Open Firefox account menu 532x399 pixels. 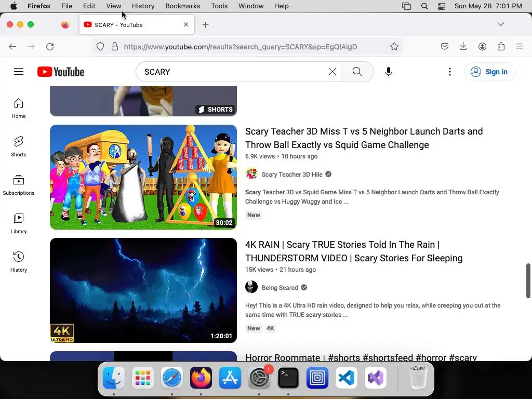coord(482,46)
